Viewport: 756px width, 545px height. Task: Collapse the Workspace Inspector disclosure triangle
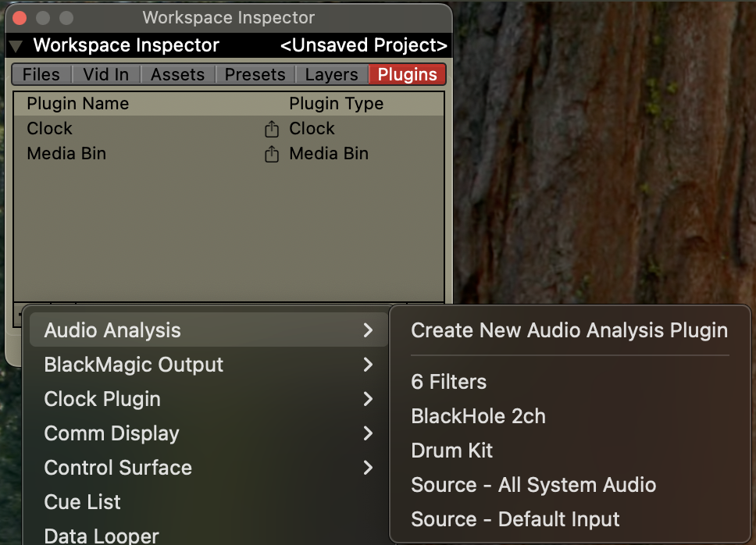tap(16, 46)
